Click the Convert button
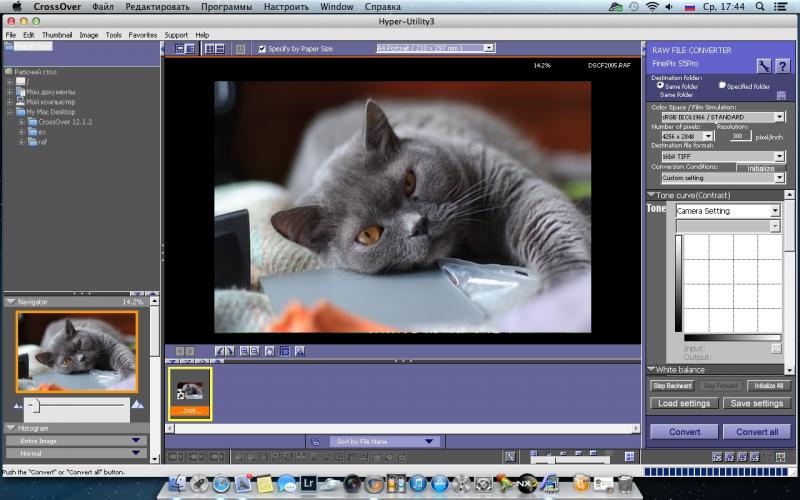 (x=685, y=432)
